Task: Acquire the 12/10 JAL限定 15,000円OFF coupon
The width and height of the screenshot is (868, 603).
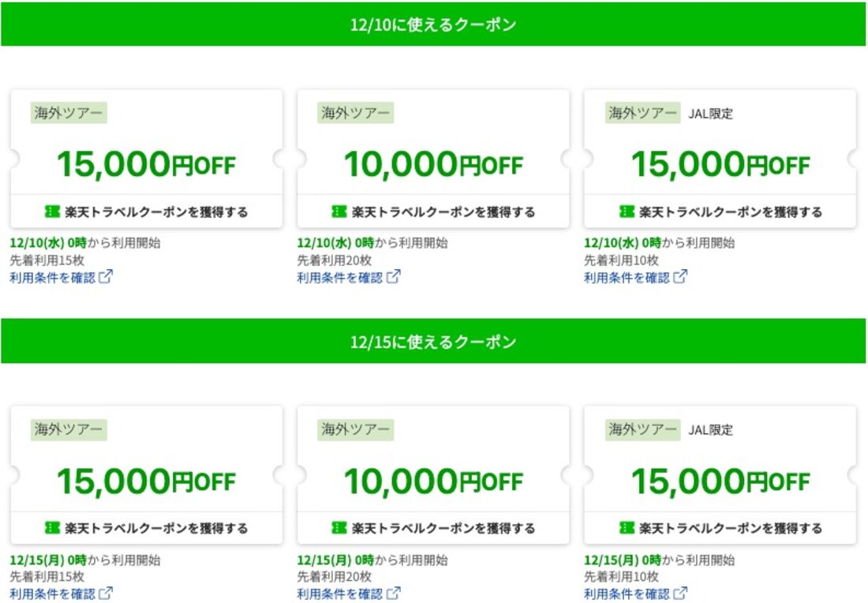Action: (720, 212)
